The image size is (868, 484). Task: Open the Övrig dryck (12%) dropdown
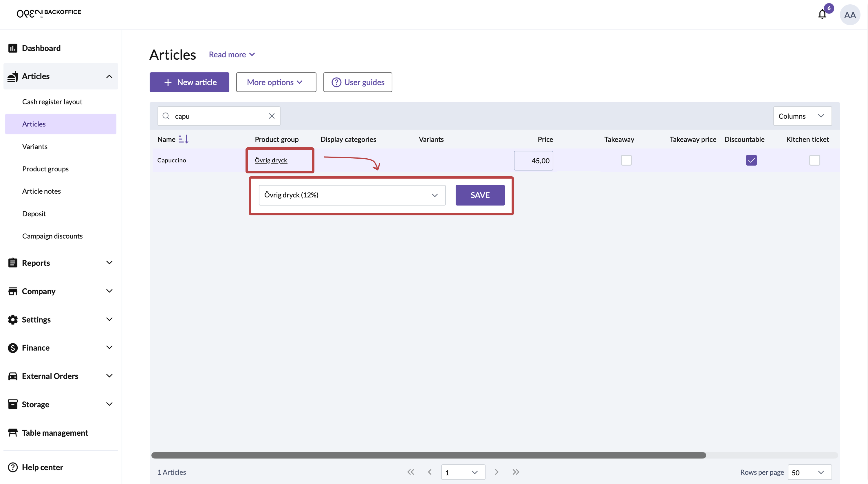352,195
